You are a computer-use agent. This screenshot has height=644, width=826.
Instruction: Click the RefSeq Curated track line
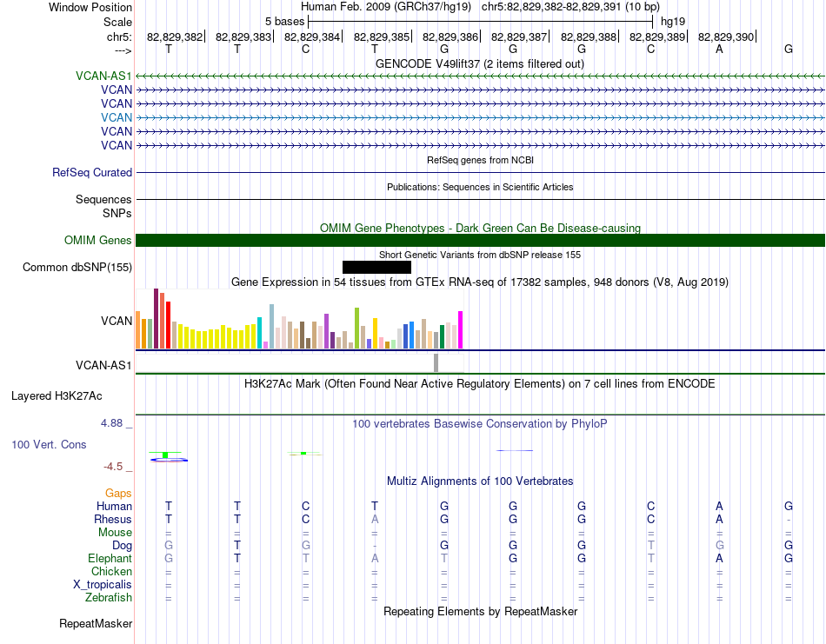[x=480, y=172]
